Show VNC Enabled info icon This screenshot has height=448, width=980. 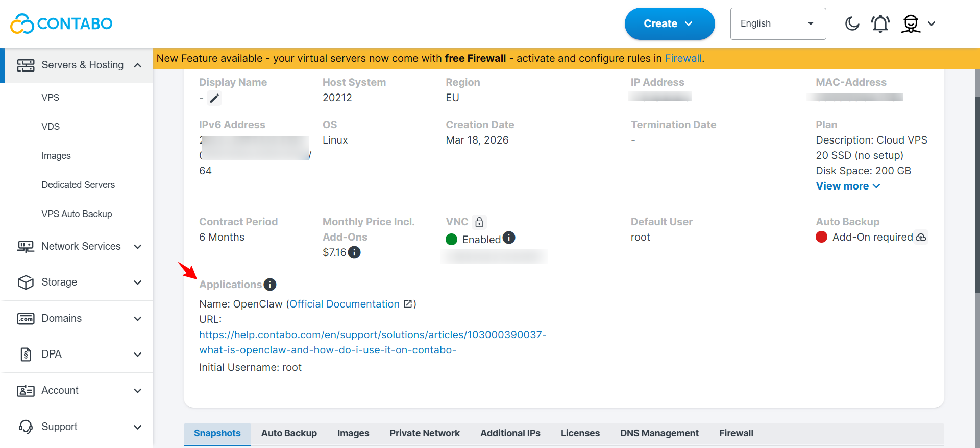509,238
